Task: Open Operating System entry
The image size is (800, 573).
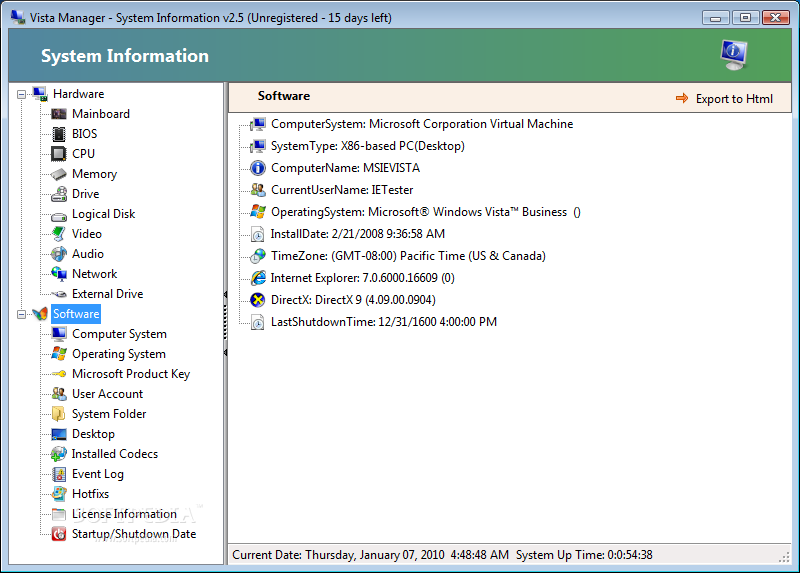Action: point(119,354)
